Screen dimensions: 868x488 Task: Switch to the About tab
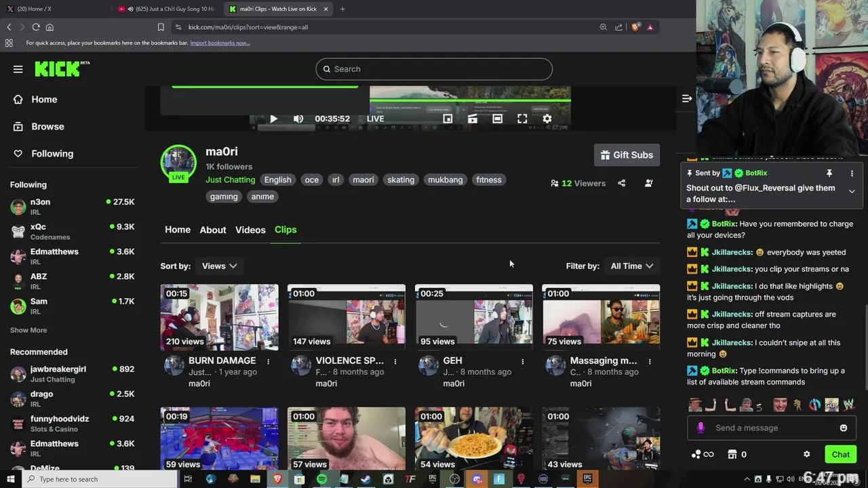point(213,230)
